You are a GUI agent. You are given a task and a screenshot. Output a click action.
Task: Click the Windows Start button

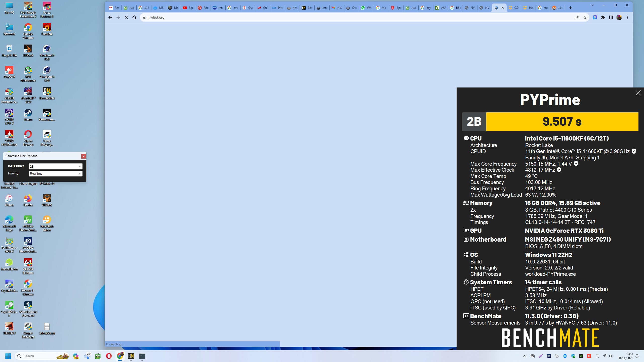point(8,356)
